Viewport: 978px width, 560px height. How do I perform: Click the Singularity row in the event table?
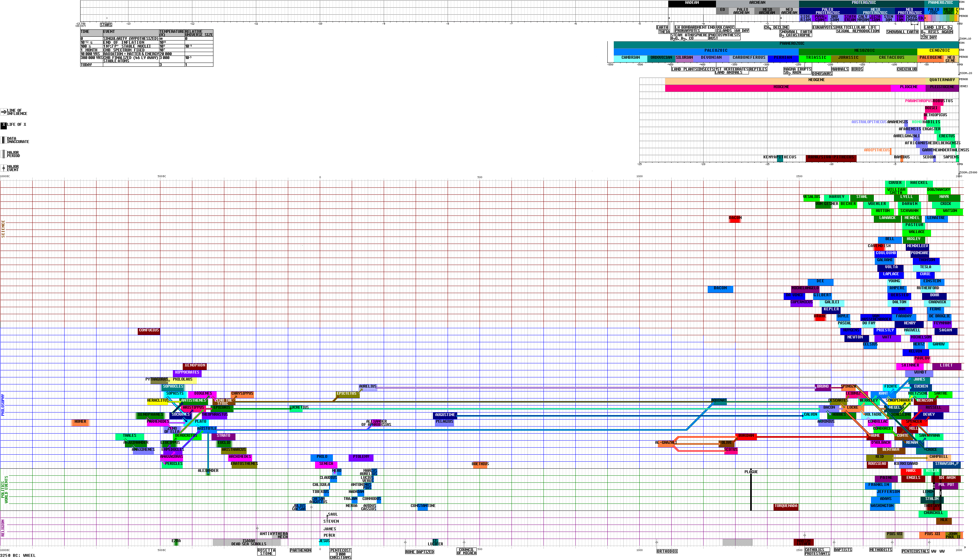(x=131, y=39)
